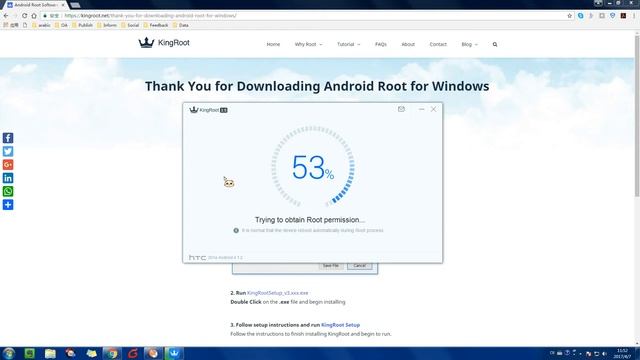Click the Skype extension icon in the browser toolbar
Viewport: 640px width, 360px height.
click(580, 16)
